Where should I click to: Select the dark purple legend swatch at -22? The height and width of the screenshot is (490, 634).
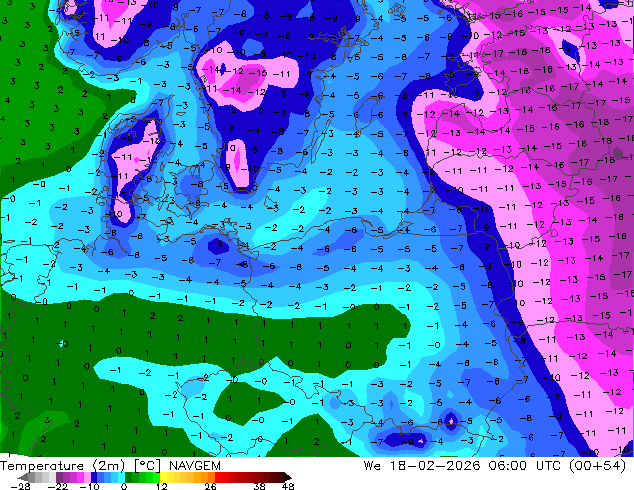pyautogui.click(x=59, y=477)
